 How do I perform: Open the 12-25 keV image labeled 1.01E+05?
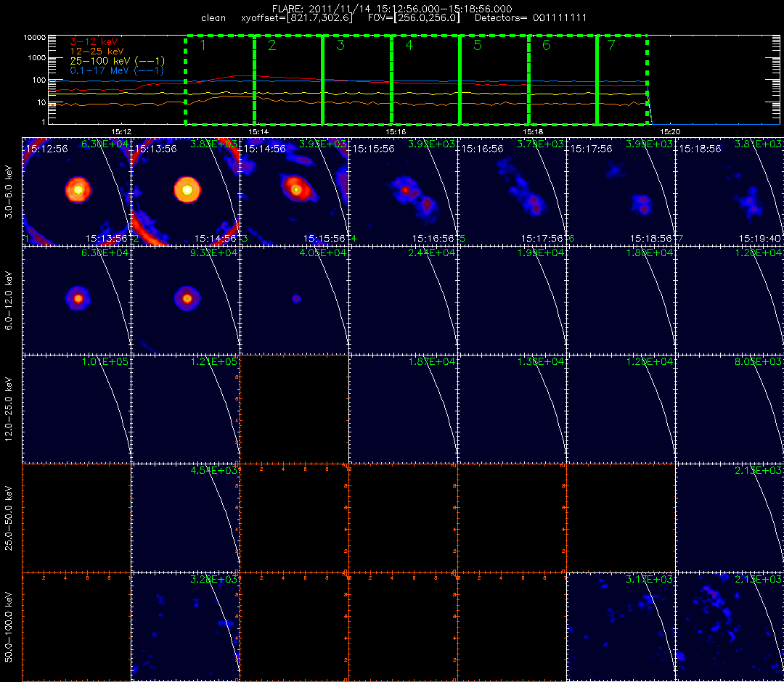[76, 409]
